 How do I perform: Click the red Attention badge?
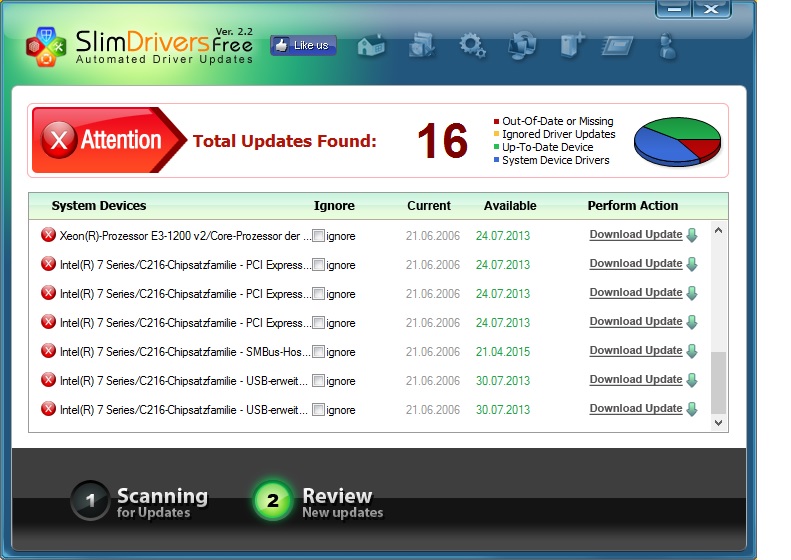pos(109,140)
